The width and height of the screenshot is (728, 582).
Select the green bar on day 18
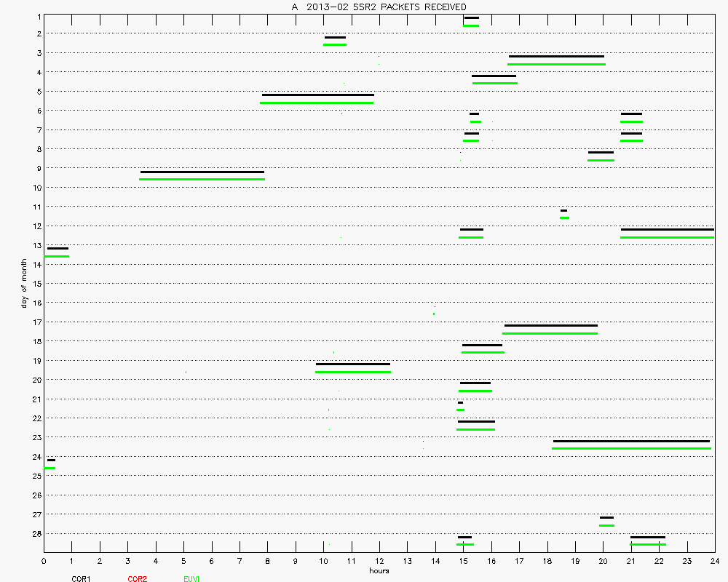[483, 352]
